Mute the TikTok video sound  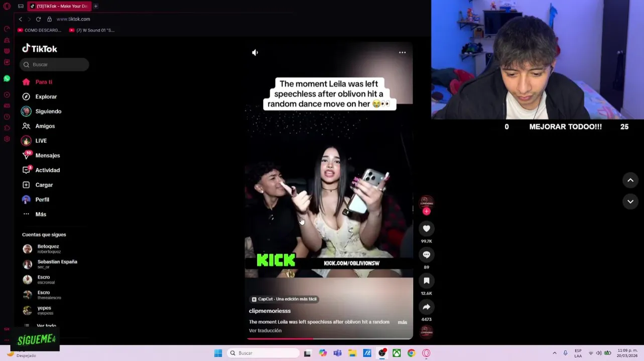pos(255,53)
